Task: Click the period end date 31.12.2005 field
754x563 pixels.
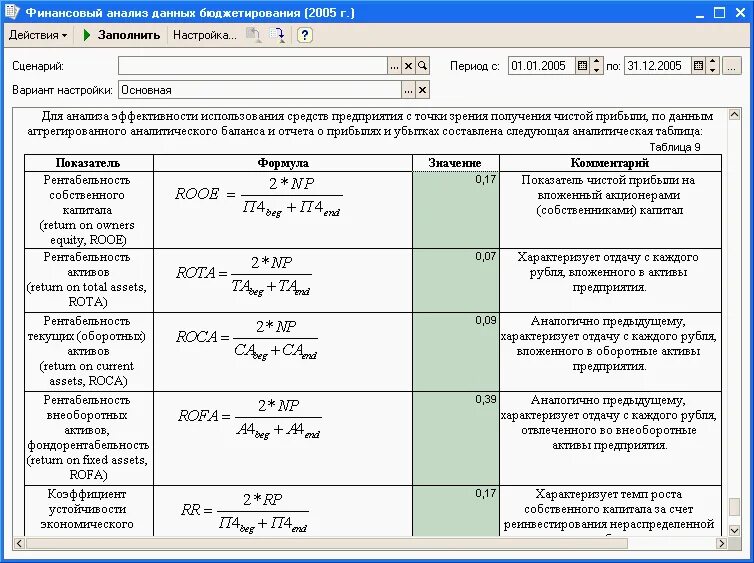Action: click(657, 66)
